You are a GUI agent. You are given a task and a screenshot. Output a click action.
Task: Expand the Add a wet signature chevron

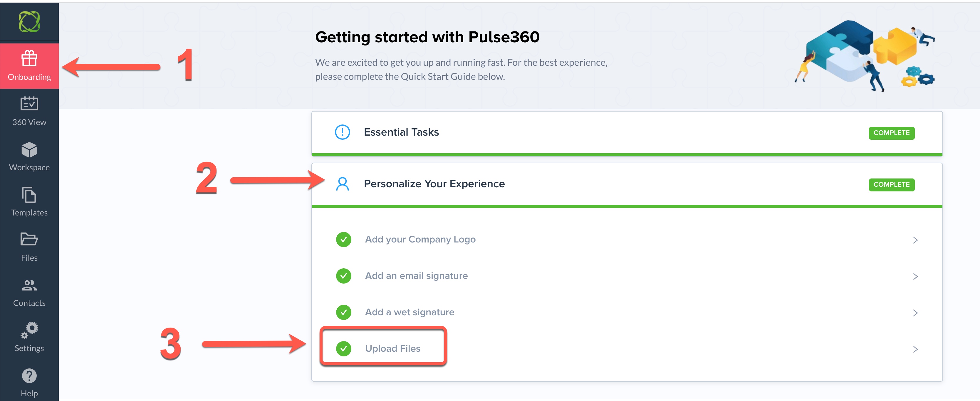915,313
